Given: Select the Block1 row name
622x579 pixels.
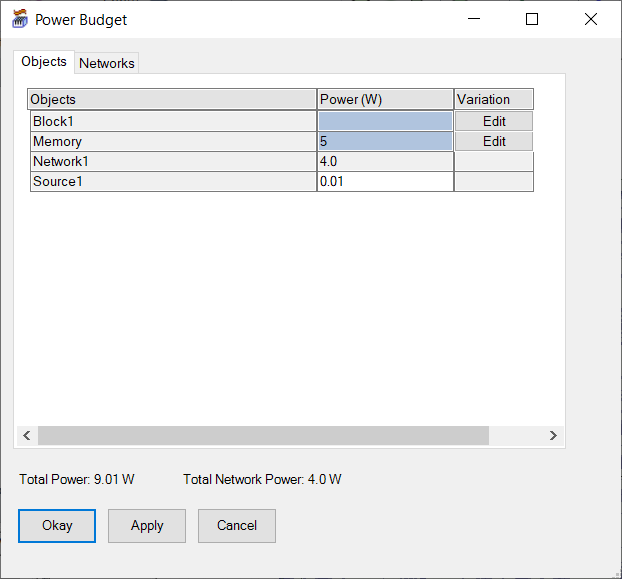Looking at the screenshot, I should click(172, 121).
